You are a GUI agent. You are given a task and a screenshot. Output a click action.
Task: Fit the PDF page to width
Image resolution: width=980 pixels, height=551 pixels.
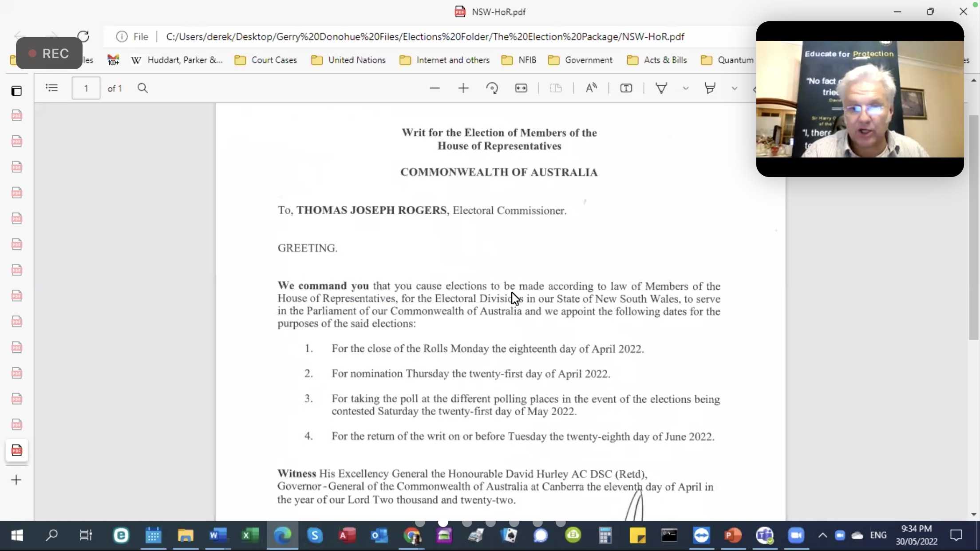pyautogui.click(x=521, y=88)
